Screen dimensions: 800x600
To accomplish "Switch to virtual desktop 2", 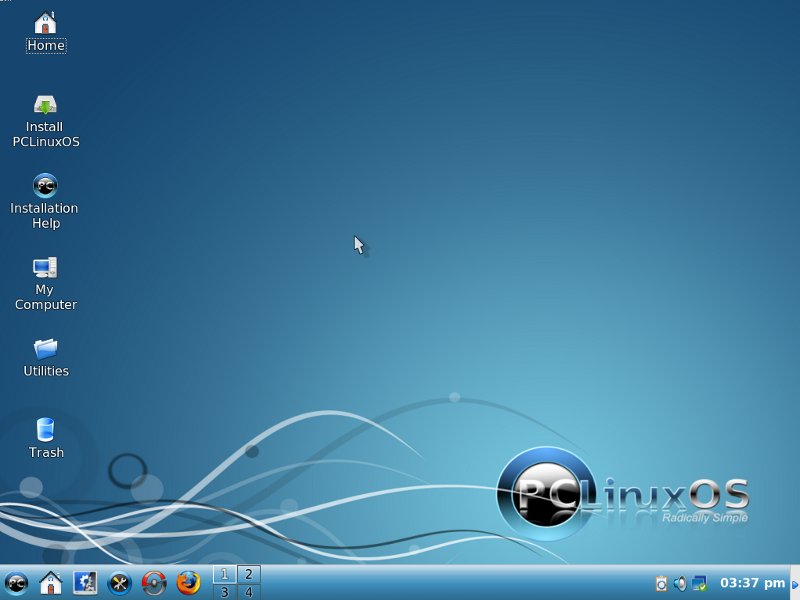I will (248, 574).
